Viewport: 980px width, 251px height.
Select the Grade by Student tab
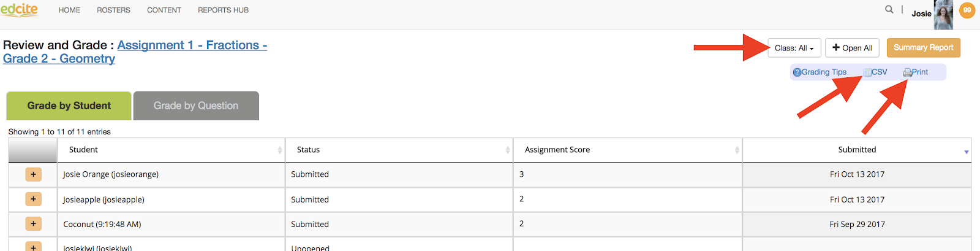(69, 106)
